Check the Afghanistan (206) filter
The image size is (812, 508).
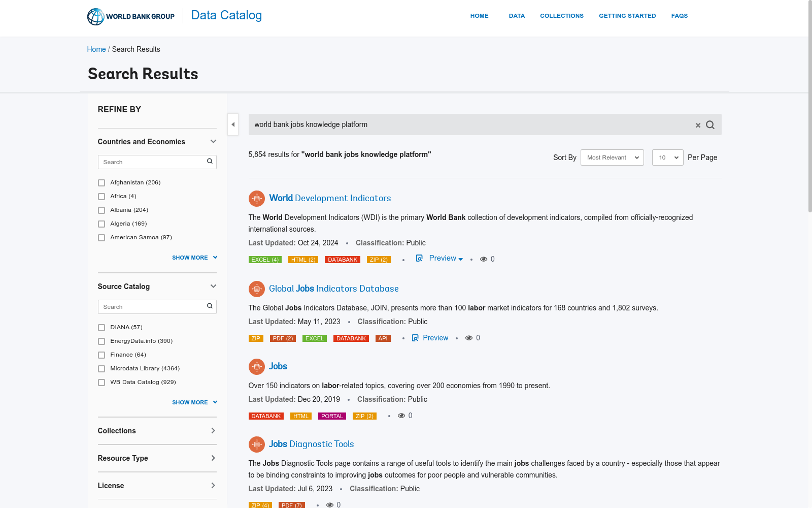click(x=101, y=183)
